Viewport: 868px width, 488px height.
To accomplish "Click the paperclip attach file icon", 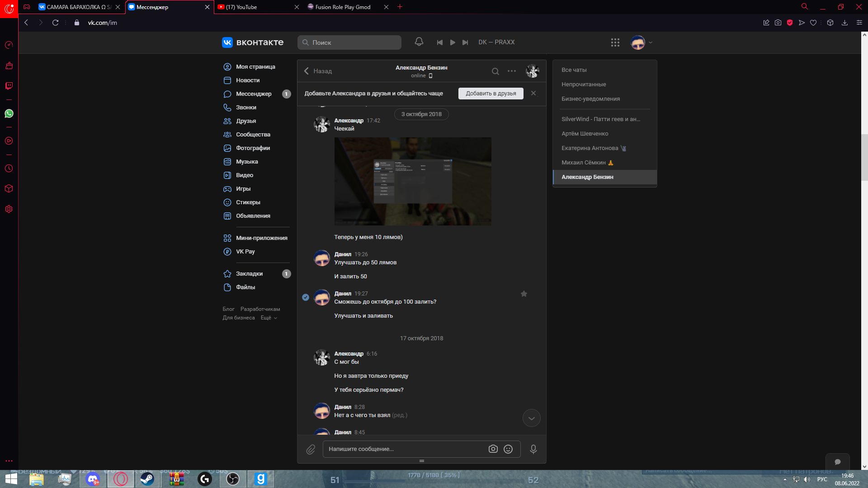I will (x=311, y=449).
